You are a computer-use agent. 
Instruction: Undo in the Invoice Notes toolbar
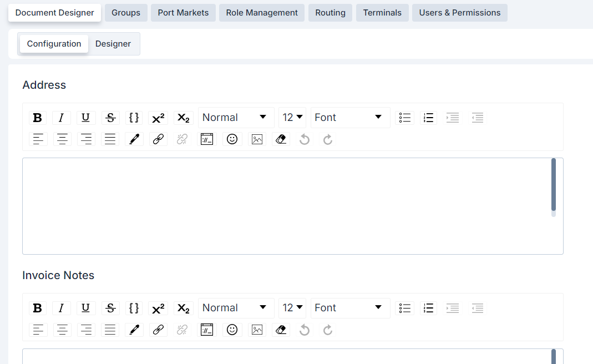(305, 330)
